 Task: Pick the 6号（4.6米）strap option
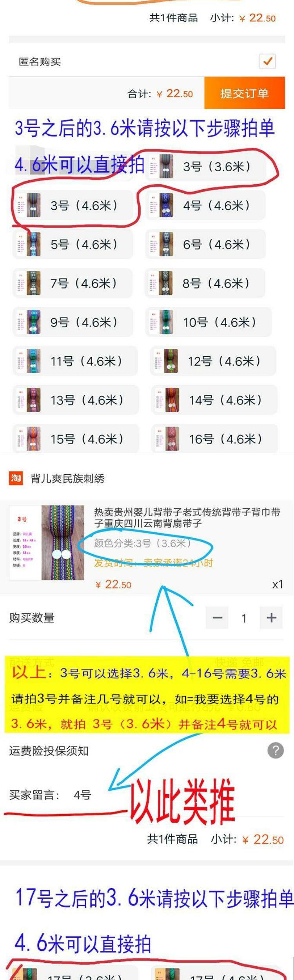(205, 244)
